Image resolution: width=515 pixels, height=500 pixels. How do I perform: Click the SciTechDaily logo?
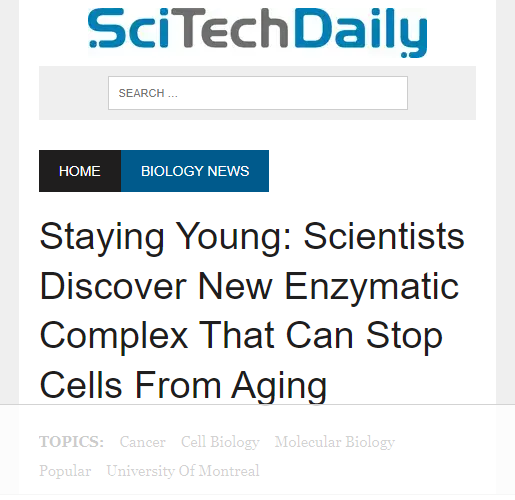coord(257,32)
